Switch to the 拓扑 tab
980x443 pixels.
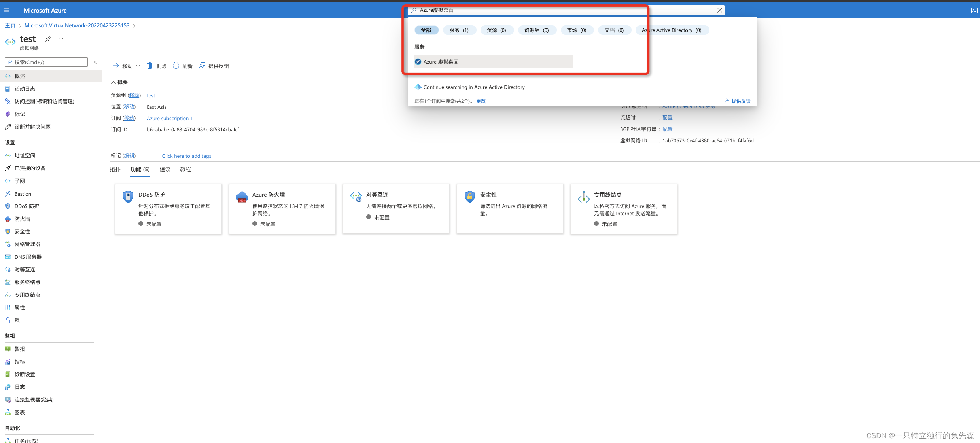115,169
